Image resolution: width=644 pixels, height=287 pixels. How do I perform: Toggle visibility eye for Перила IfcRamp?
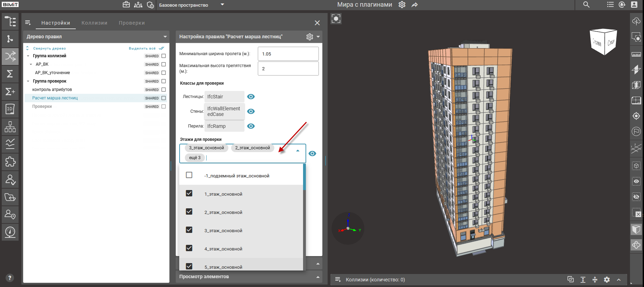coord(251,126)
